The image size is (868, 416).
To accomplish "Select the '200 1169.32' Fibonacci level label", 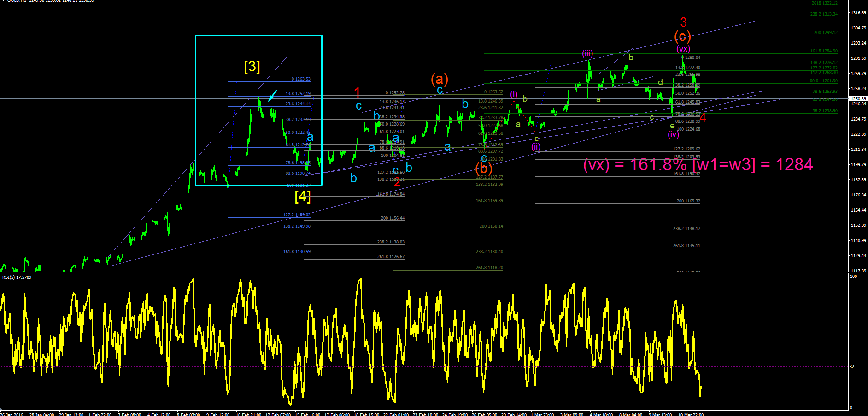I will tap(688, 201).
